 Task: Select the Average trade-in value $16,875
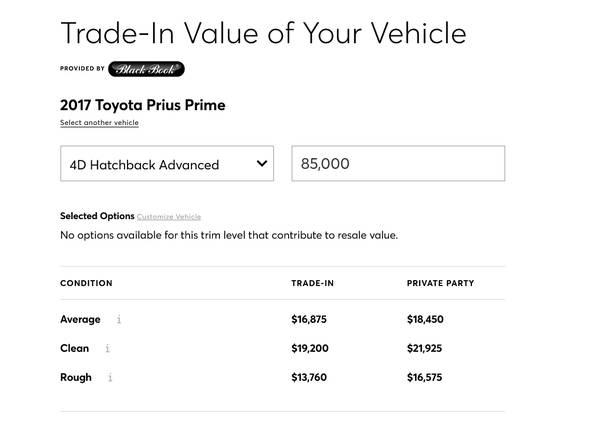click(309, 319)
